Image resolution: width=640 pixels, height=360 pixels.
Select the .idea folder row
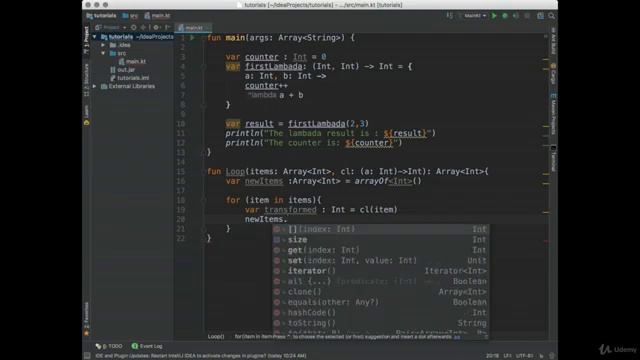pyautogui.click(x=120, y=45)
